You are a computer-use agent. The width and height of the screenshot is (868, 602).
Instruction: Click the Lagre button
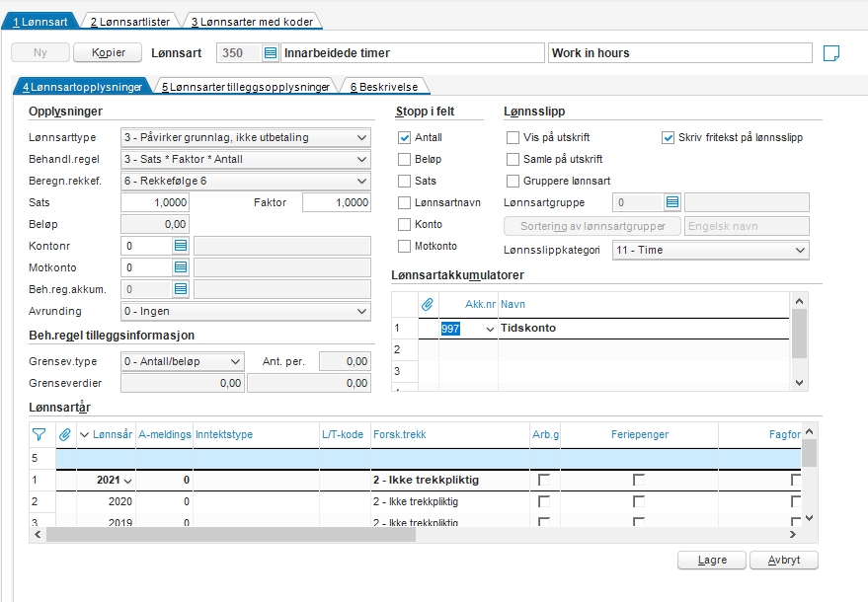coord(711,560)
